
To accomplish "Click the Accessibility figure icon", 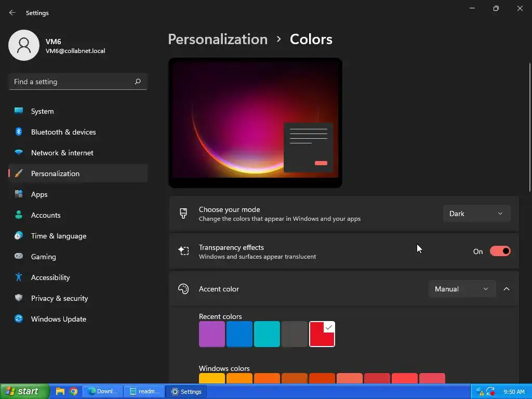I will (19, 277).
